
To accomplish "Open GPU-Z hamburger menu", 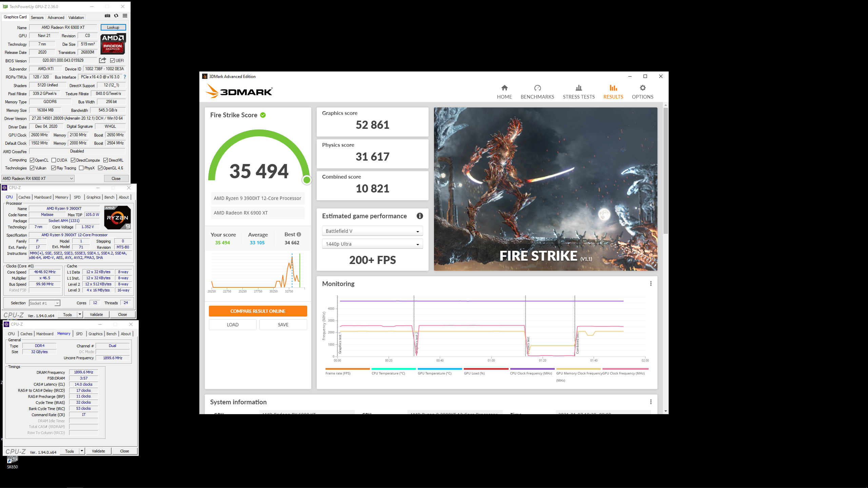I will pos(125,16).
